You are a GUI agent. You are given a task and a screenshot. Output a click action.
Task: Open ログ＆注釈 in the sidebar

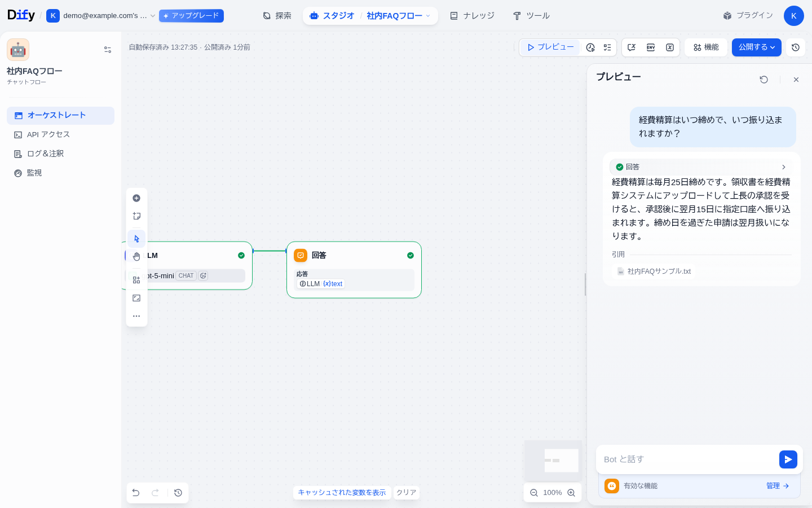coord(60,154)
